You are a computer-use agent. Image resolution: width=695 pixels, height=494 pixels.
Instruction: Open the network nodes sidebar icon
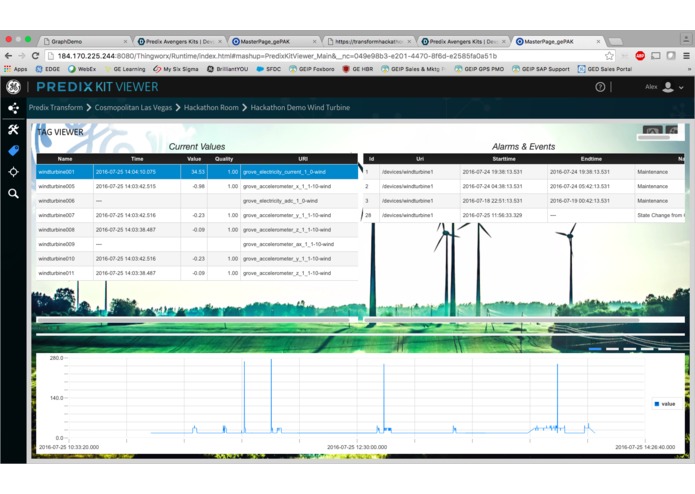13,108
